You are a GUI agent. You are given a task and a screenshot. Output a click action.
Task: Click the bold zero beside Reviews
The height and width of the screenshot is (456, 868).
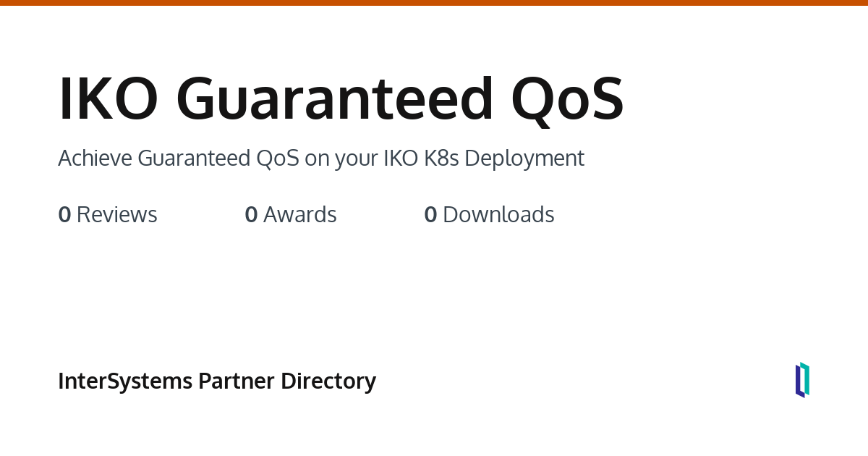(64, 215)
